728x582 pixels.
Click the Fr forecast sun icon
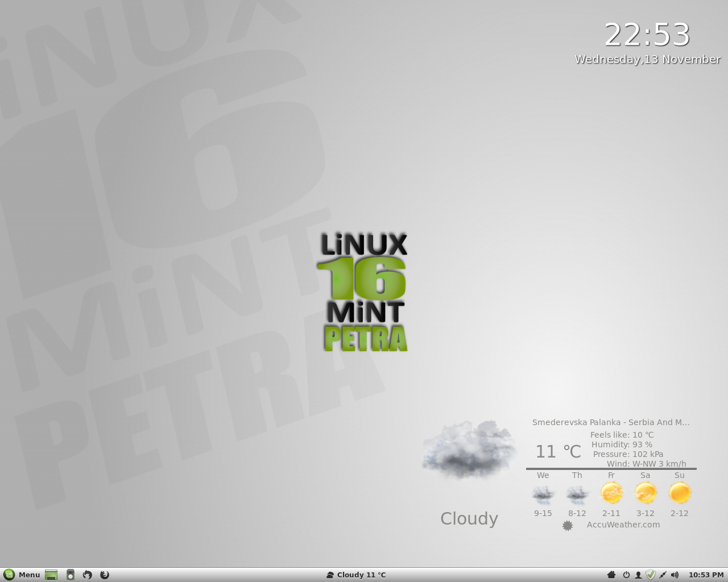(x=611, y=493)
